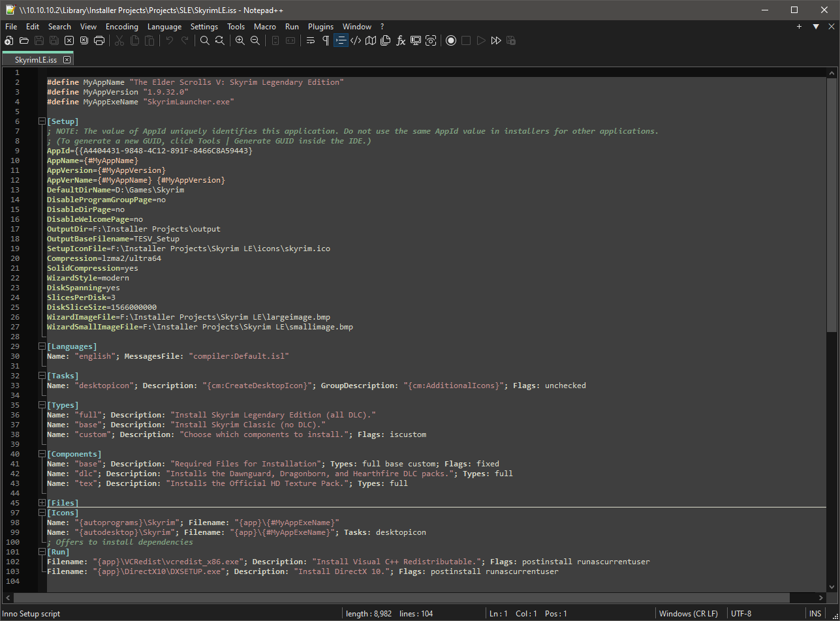
Task: Collapse the [Run] section fold marker
Action: tap(42, 552)
